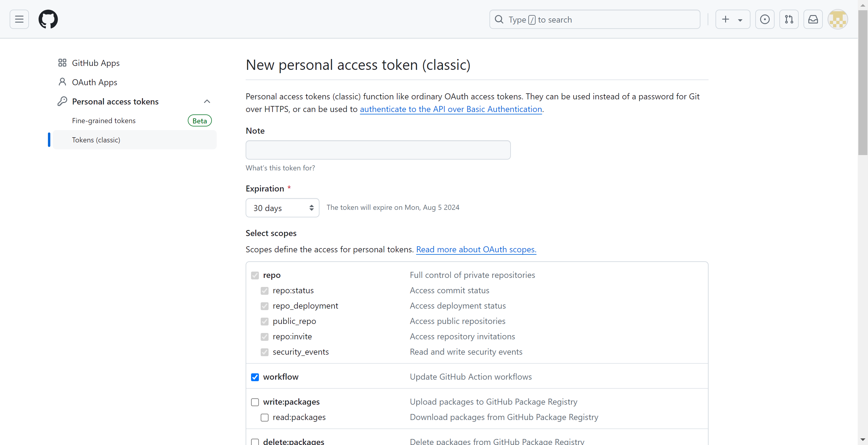
Task: Click the Note text input field
Action: click(378, 150)
